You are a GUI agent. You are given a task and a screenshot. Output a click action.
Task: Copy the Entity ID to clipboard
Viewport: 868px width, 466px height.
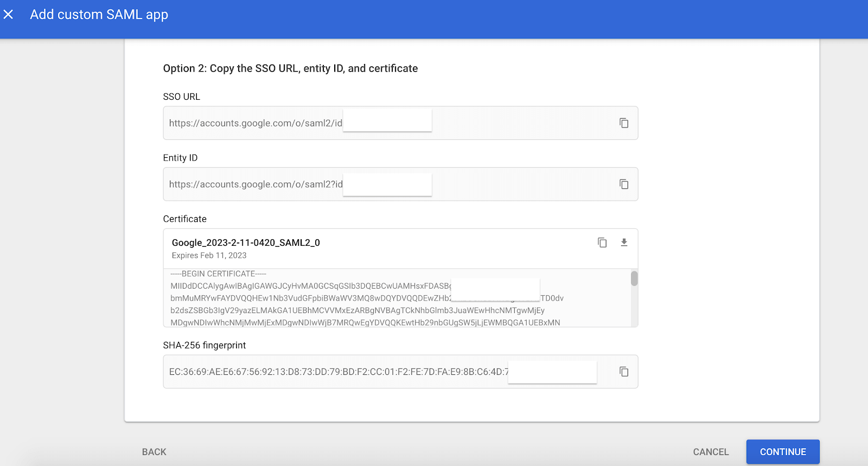(x=624, y=184)
